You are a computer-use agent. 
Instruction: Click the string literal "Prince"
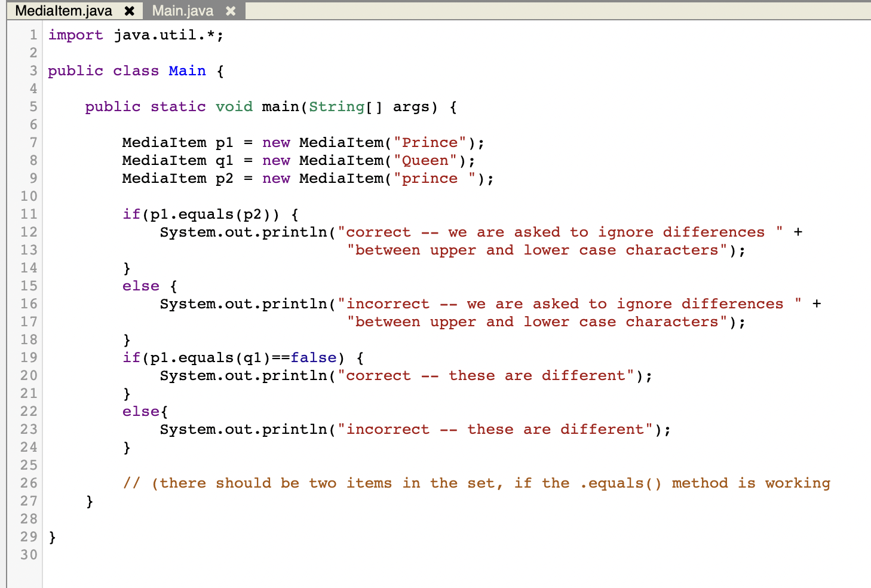[x=430, y=142]
